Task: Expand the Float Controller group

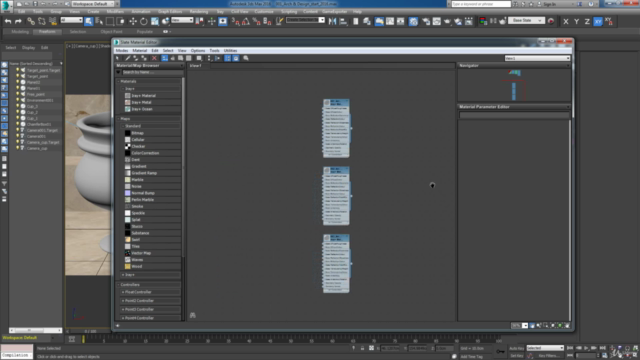Action: pyautogui.click(x=123, y=292)
